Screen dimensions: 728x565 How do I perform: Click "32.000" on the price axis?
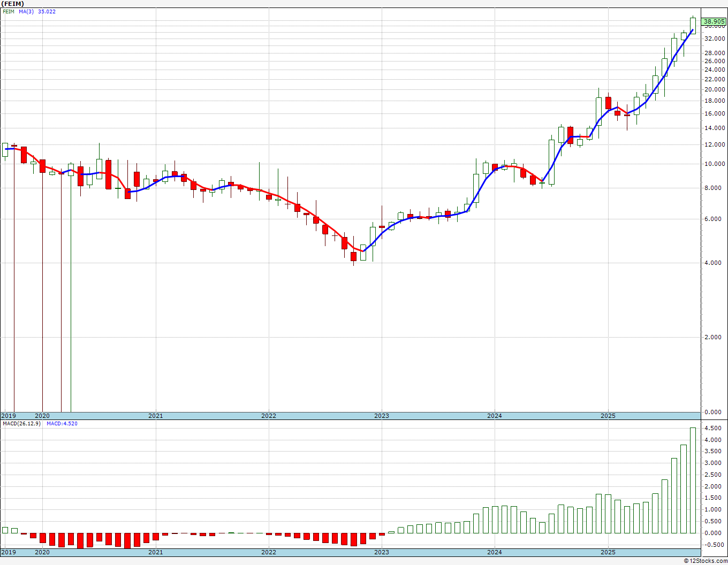click(715, 39)
